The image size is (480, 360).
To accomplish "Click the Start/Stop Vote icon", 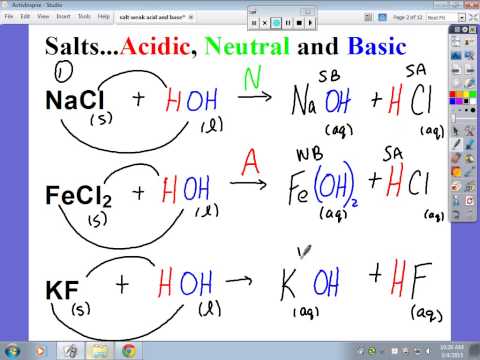I will tap(456, 83).
